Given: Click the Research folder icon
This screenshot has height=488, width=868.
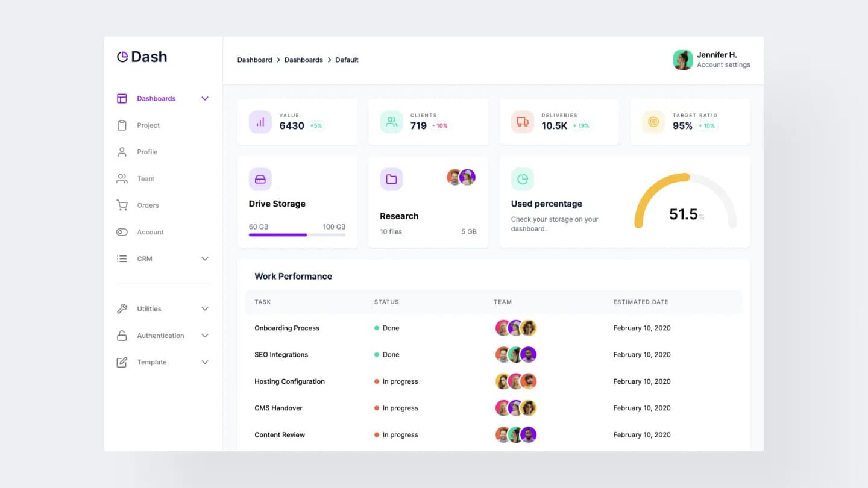Looking at the screenshot, I should point(391,179).
